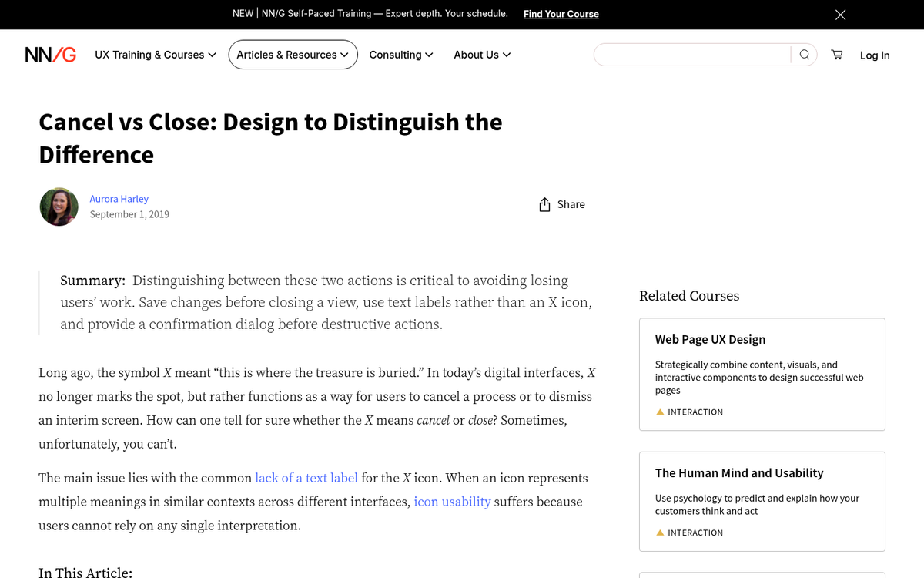Open the Consulting dropdown
Screen dimensions: 924x578
pyautogui.click(x=400, y=54)
